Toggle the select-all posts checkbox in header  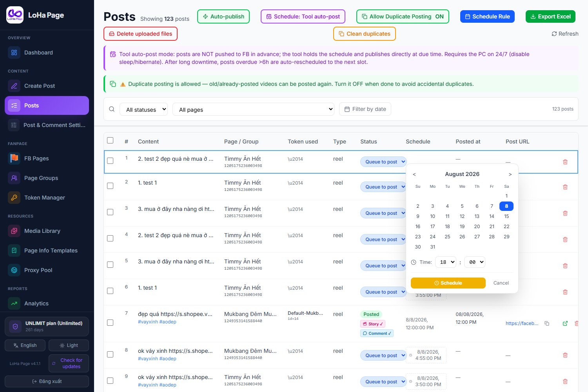click(110, 140)
